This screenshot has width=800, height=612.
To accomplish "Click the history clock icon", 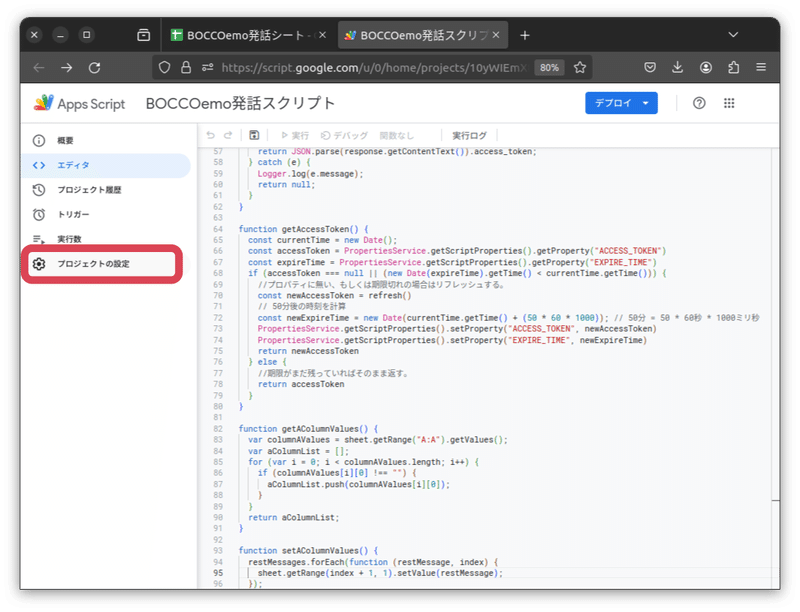I will 39,190.
